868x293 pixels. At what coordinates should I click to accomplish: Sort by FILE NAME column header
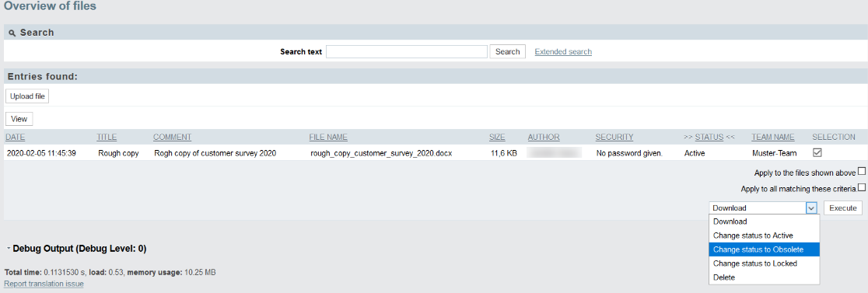(x=328, y=137)
